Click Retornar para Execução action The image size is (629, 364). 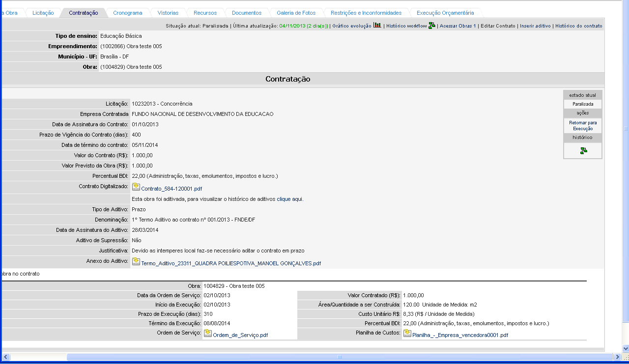coord(583,125)
